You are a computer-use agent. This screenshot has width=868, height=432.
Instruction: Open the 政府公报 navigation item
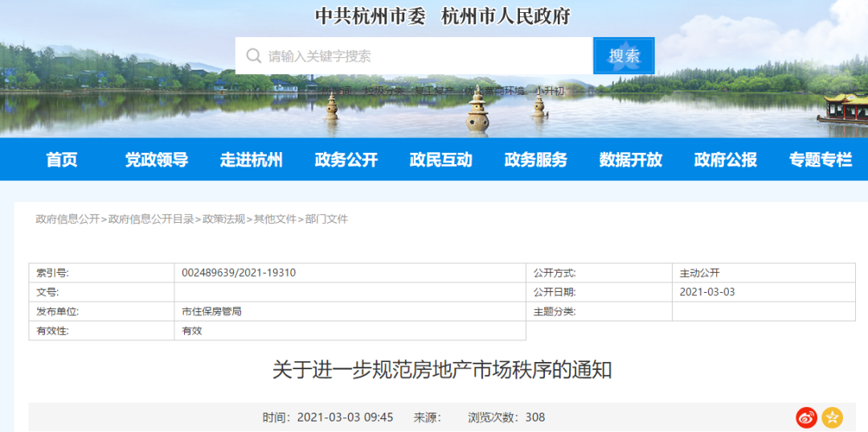726,159
